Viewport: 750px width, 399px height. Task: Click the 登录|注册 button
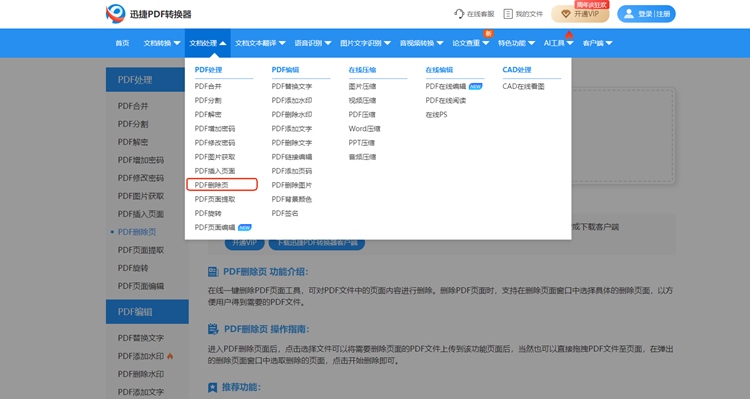(646, 14)
